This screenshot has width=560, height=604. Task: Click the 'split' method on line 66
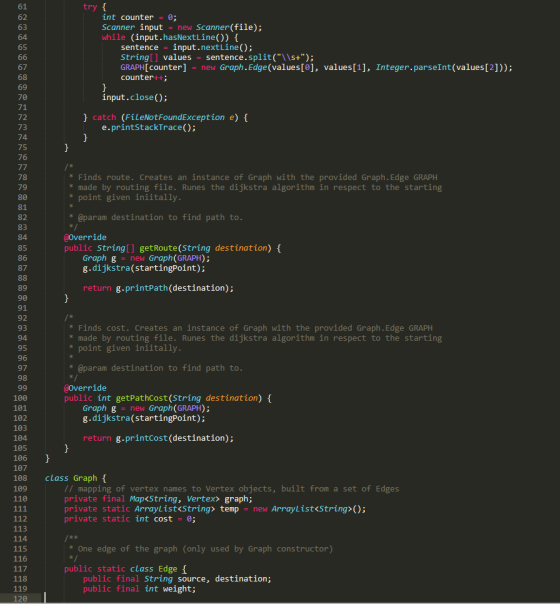coord(260,57)
